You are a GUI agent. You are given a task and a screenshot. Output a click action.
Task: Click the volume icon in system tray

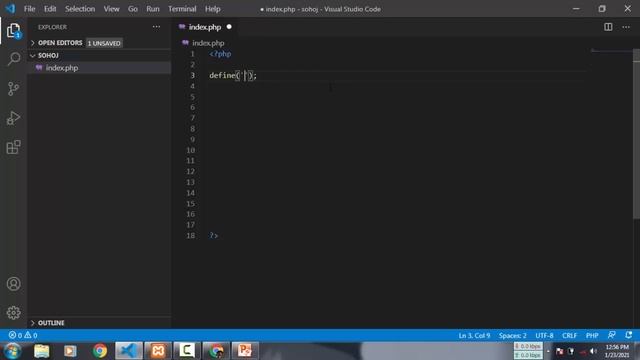[593, 351]
